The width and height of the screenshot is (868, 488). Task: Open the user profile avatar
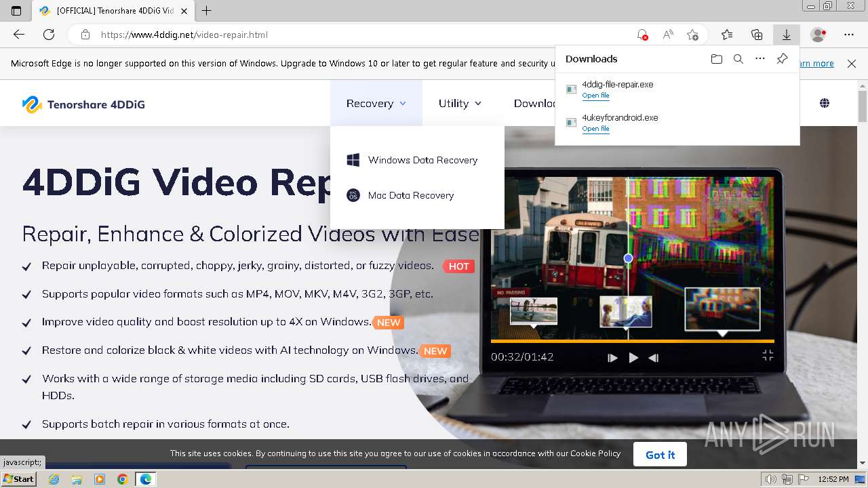click(818, 35)
